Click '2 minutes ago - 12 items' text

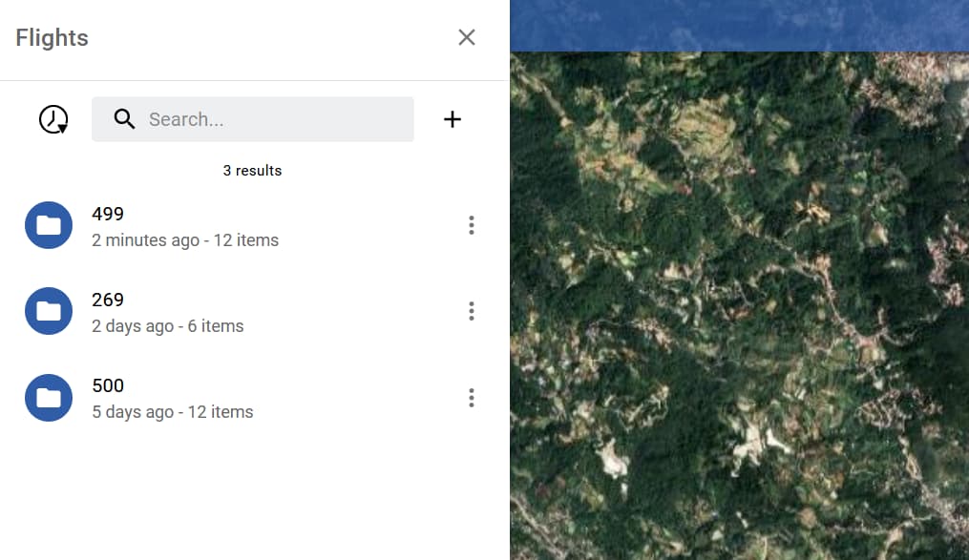(185, 240)
